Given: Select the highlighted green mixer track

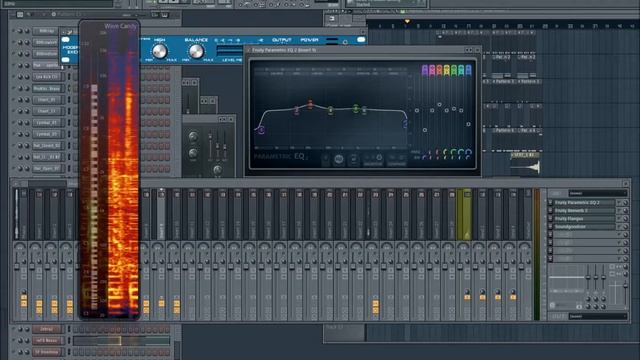Looking at the screenshot, I should coord(463,214).
